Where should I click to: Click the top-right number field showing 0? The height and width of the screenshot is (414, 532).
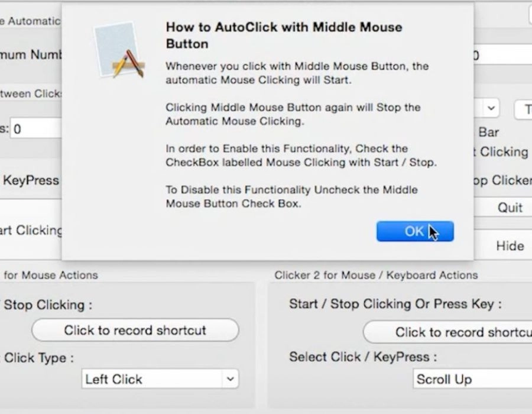[x=502, y=56]
